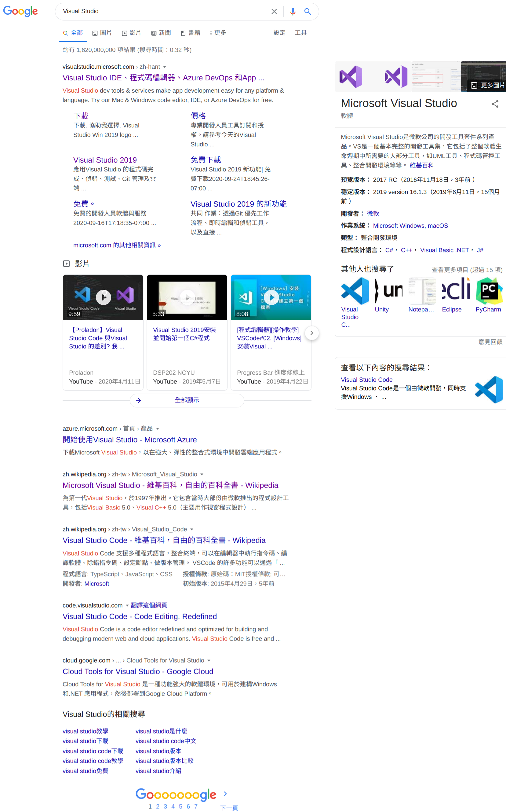This screenshot has height=812, width=506.
Task: Select PyCharm related search icon
Action: tap(489, 291)
